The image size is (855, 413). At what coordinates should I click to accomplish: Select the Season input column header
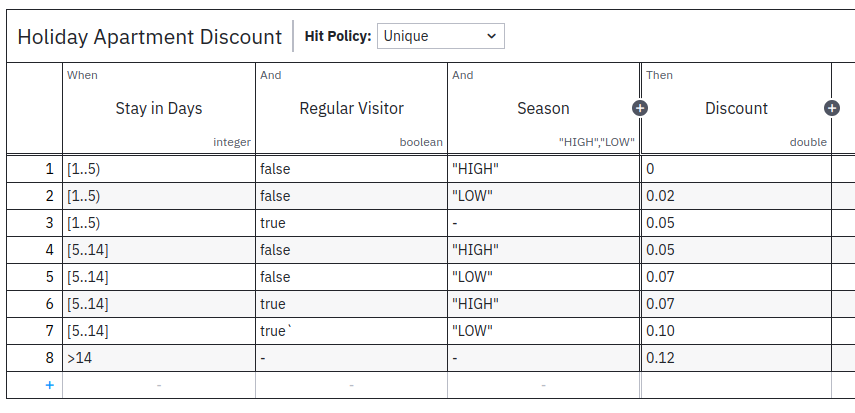click(543, 108)
